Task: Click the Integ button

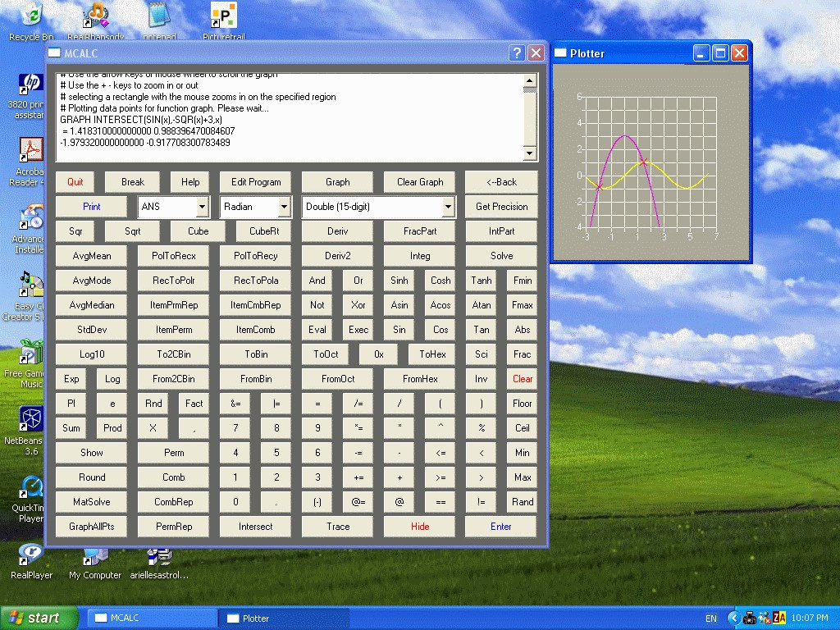Action: (420, 256)
